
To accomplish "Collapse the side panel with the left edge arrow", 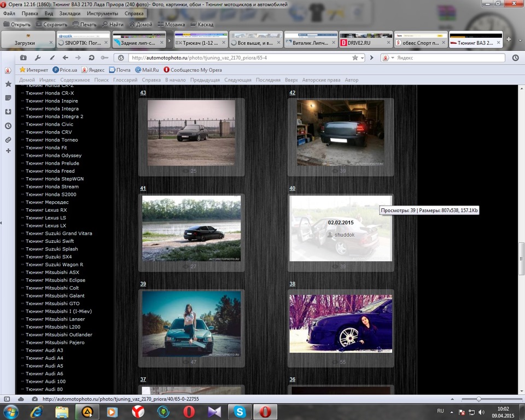I will coord(1,223).
